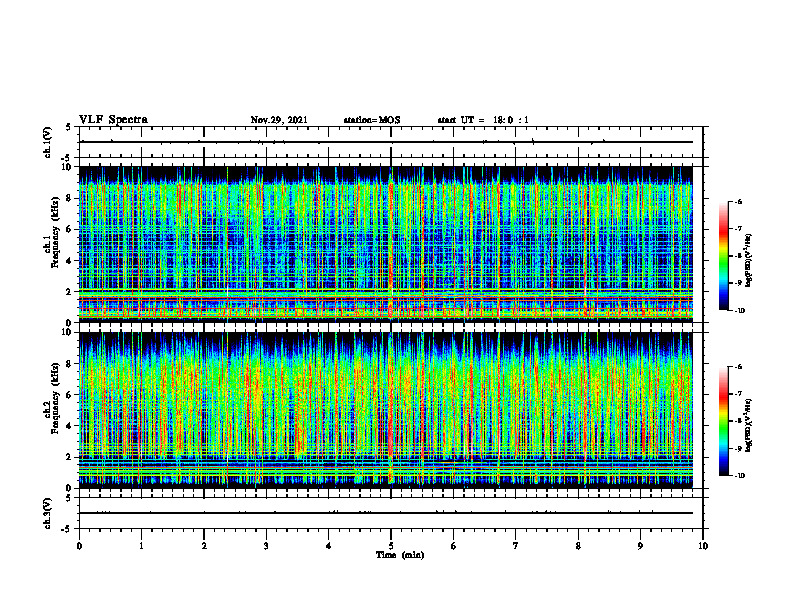This screenshot has width=792, height=612.
Task: Select the "start UT = 18: 0 : 1" text
Action: 483,120
